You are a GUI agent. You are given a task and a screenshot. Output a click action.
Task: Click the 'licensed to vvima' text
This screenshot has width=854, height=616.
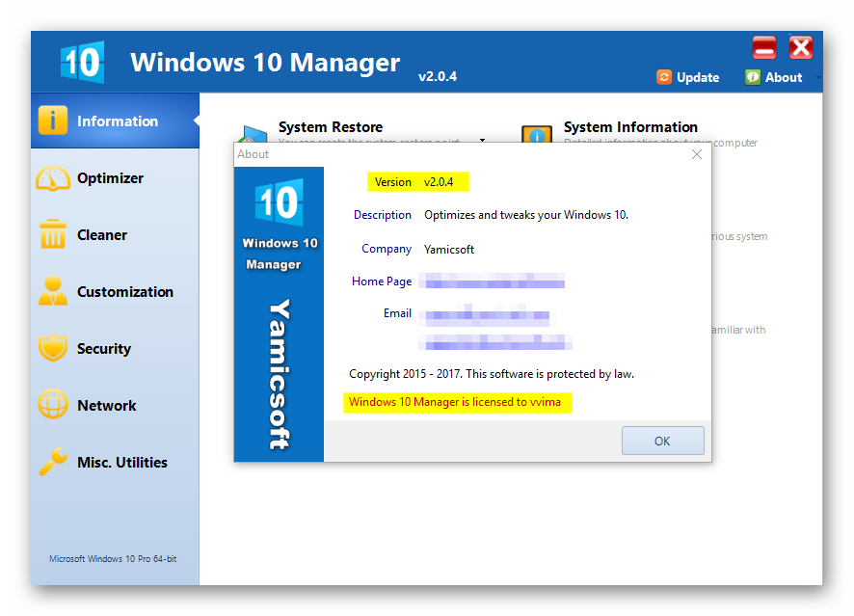pos(457,402)
